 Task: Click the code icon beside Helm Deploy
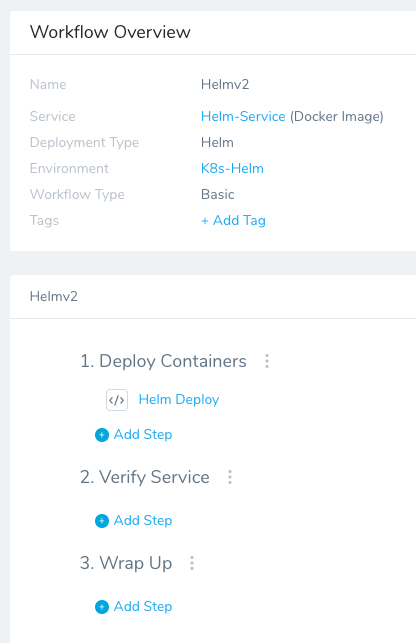coord(117,400)
